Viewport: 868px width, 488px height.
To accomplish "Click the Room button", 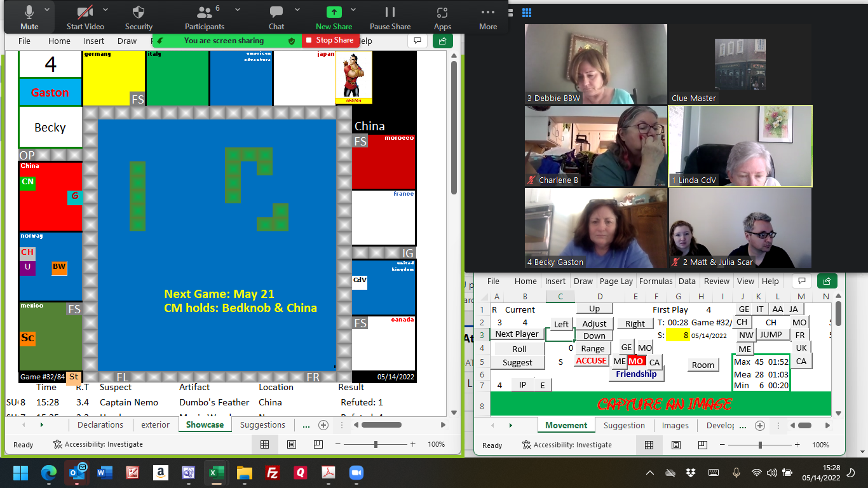I will pyautogui.click(x=703, y=365).
